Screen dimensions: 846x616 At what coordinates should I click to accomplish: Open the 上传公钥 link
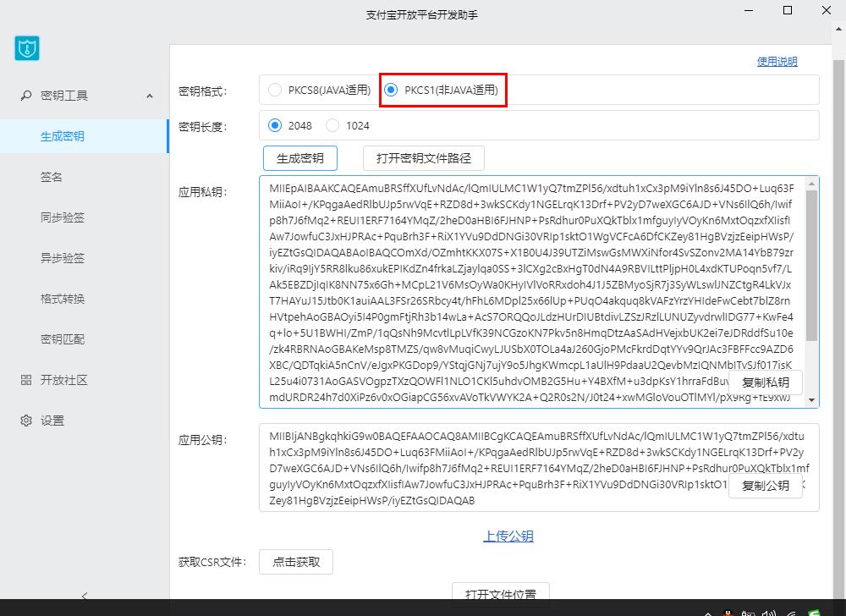508,536
